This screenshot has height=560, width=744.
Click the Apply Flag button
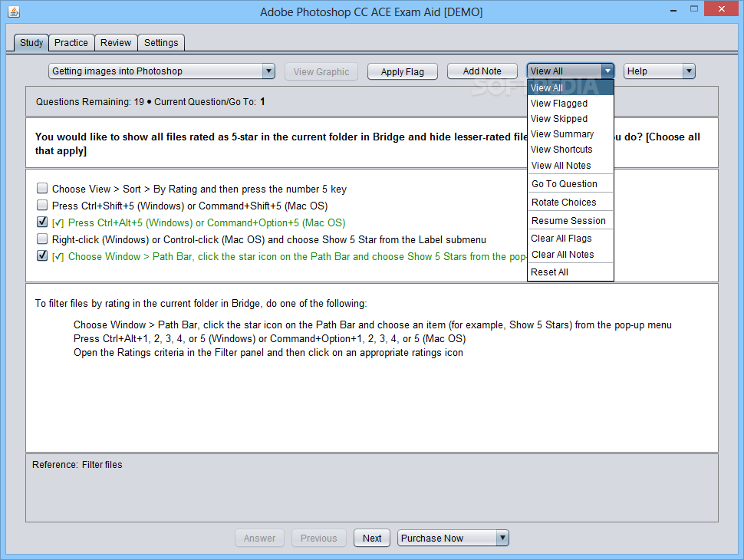pyautogui.click(x=403, y=71)
